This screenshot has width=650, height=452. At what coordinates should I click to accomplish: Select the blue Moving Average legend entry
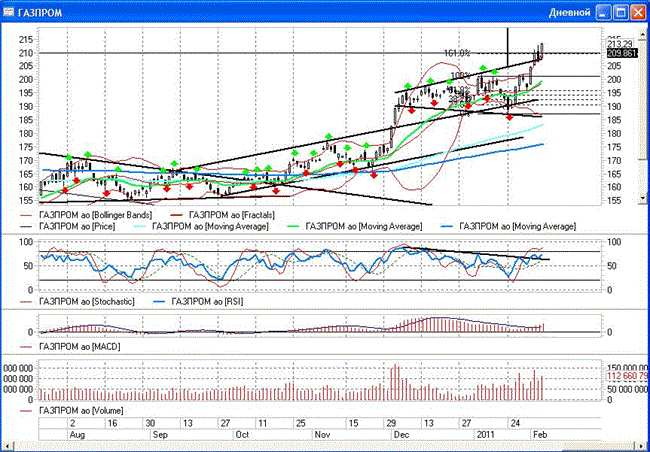pyautogui.click(x=508, y=226)
